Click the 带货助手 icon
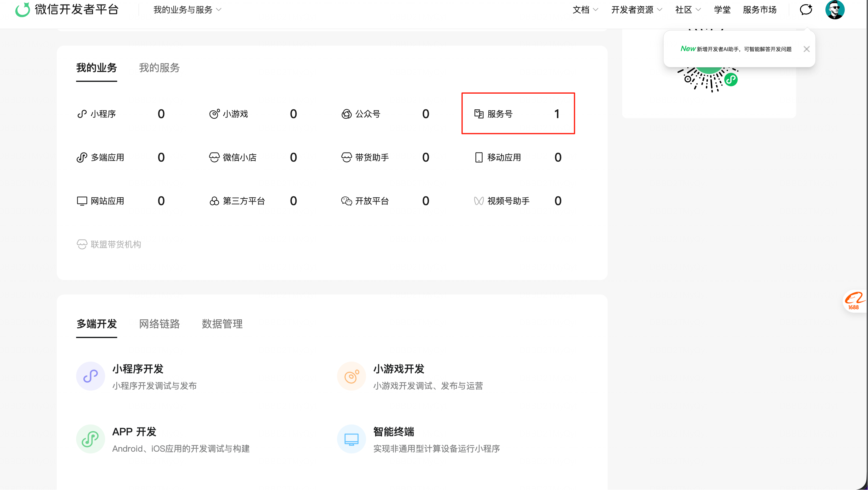The height and width of the screenshot is (490, 868). 346,157
